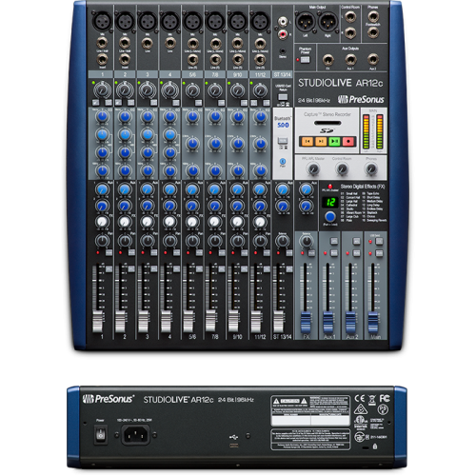This screenshot has width=476, height=476.
Task: Click the Bluetooth 5.0 logo
Action: coord(283,123)
